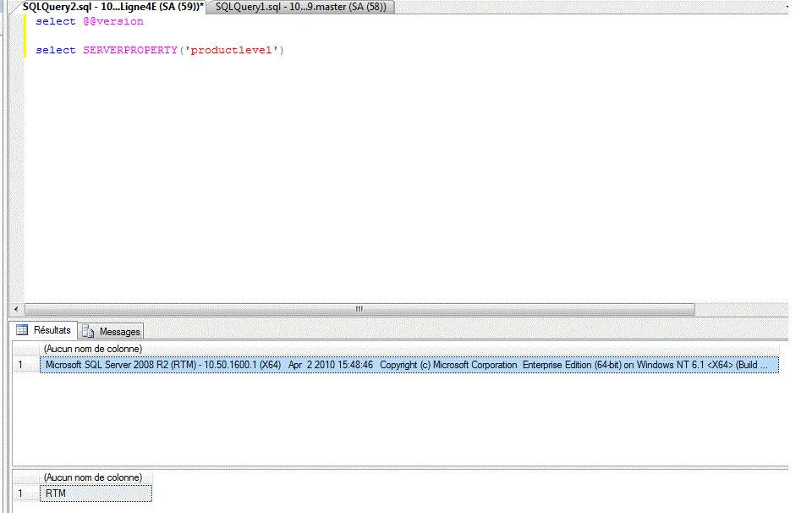
Task: Switch to the SQLQuery1.sql master tab
Action: 301,7
